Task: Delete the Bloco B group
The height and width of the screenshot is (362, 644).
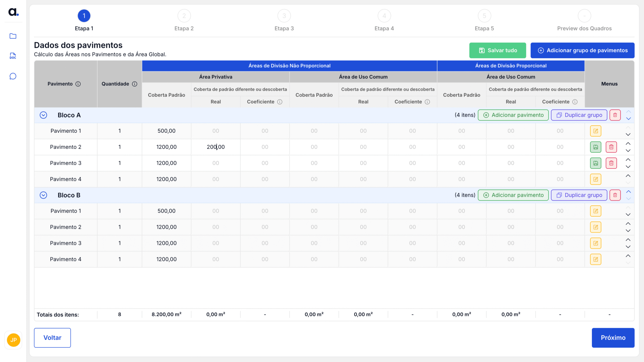Action: (x=615, y=195)
